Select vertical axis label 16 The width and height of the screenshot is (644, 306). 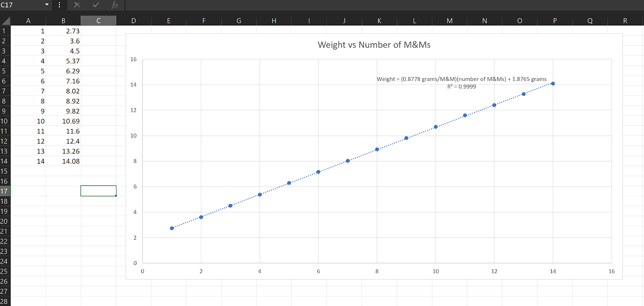tap(133, 59)
